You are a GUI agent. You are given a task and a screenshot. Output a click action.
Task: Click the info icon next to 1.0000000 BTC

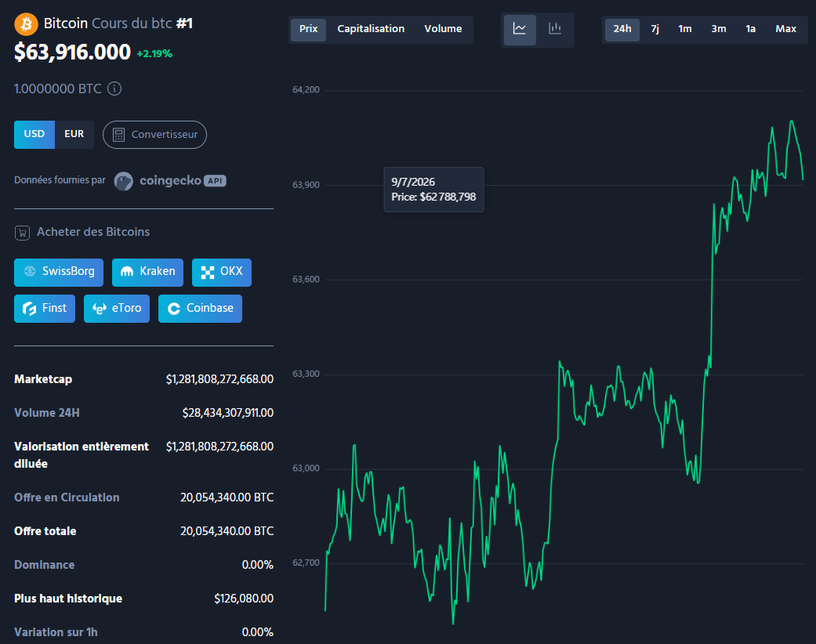114,89
